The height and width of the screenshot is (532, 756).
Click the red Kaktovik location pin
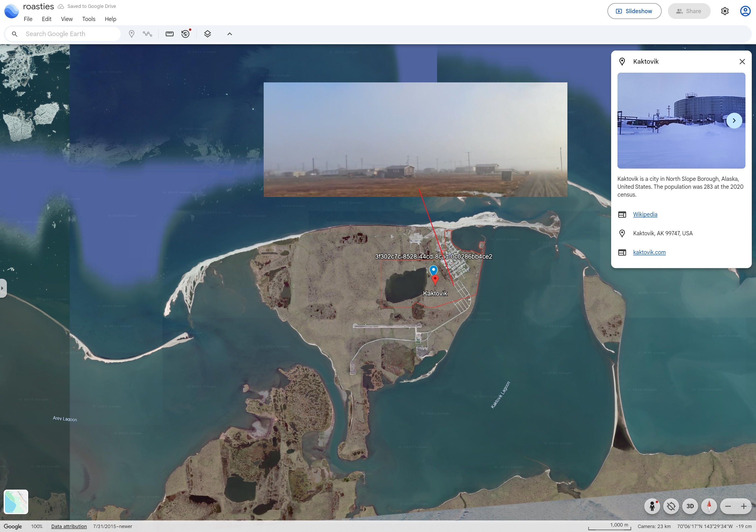coord(435,280)
